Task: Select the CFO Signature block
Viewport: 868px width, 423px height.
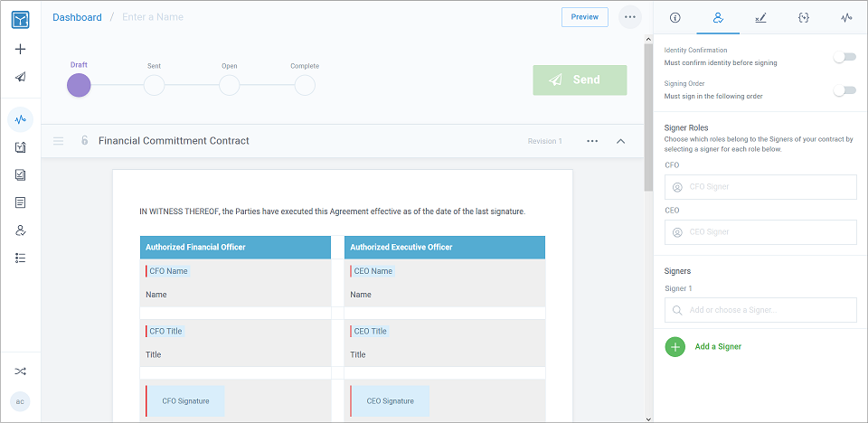Action: 184,400
